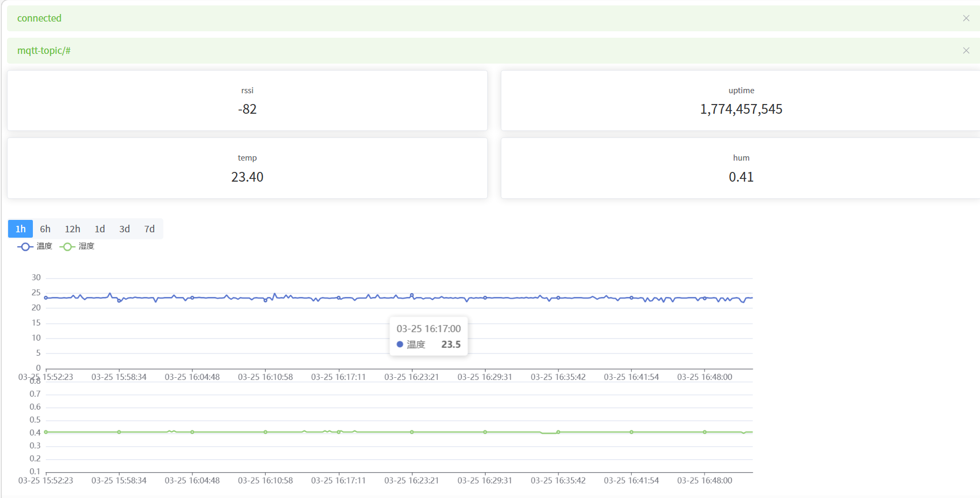Dismiss the connected alert with X
980x498 pixels.
[966, 18]
